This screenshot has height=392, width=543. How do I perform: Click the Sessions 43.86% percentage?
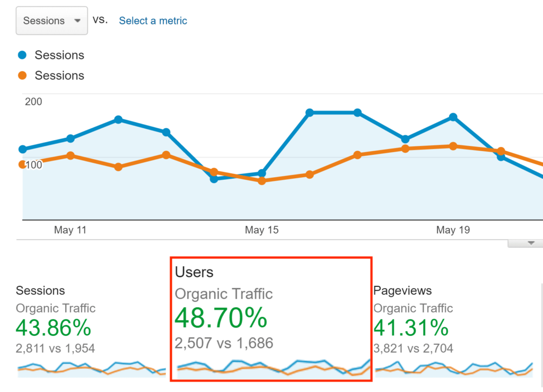[x=53, y=328]
